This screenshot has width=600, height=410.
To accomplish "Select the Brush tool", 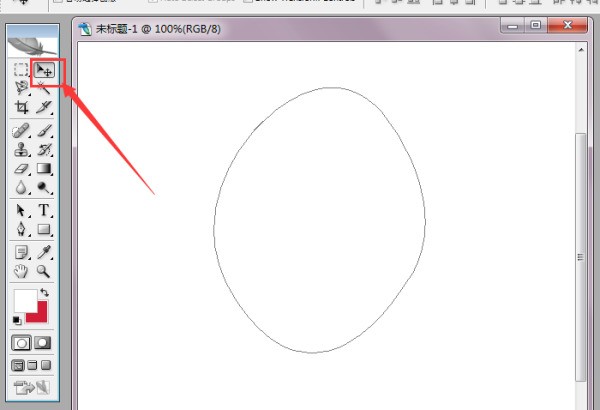I will coord(44,131).
